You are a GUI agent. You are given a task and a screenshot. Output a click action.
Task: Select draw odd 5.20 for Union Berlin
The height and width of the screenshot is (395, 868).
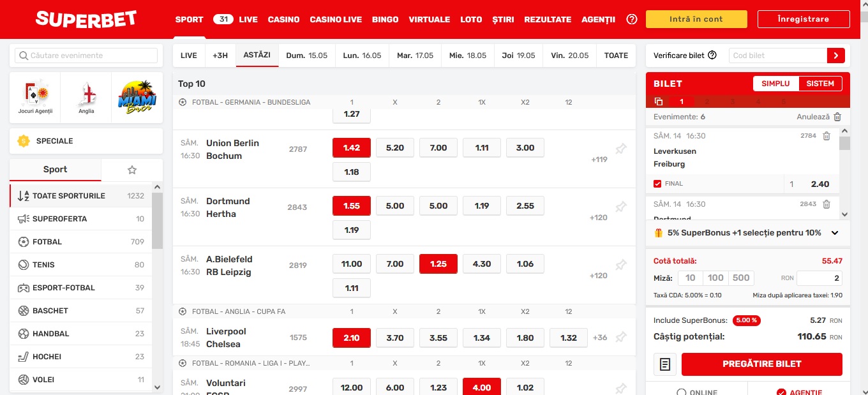(x=395, y=147)
